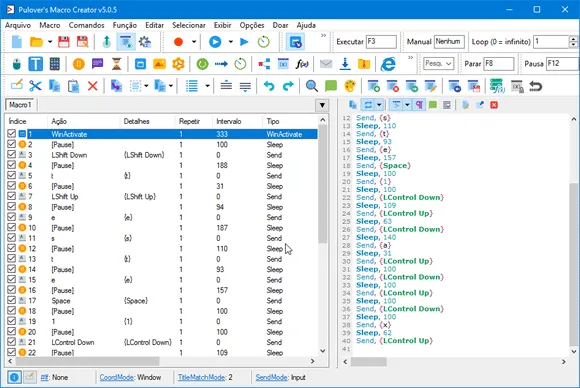Click the Undo arrow icon
The height and width of the screenshot is (388, 580).
point(269,86)
